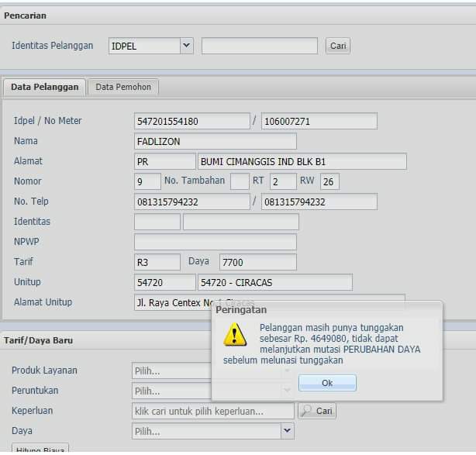Click the Tarif field showing R3
This screenshot has width=476, height=455.
(157, 262)
